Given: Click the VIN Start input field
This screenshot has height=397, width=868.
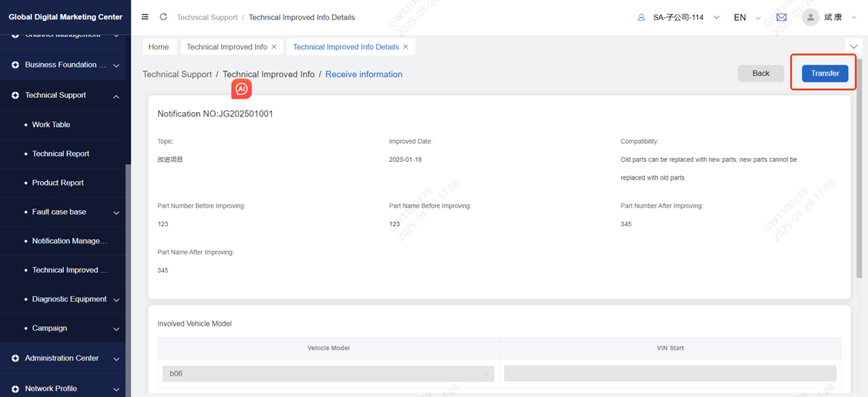Looking at the screenshot, I should [670, 373].
